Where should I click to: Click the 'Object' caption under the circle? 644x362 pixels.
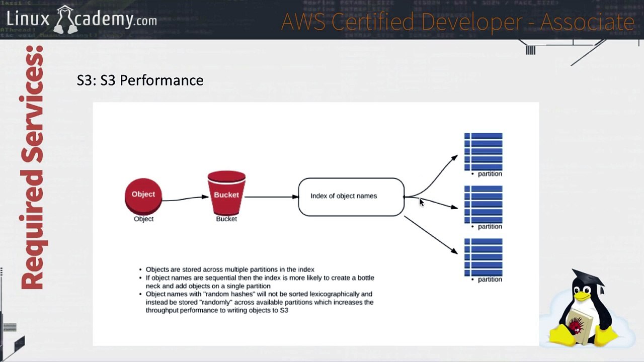[x=143, y=219]
